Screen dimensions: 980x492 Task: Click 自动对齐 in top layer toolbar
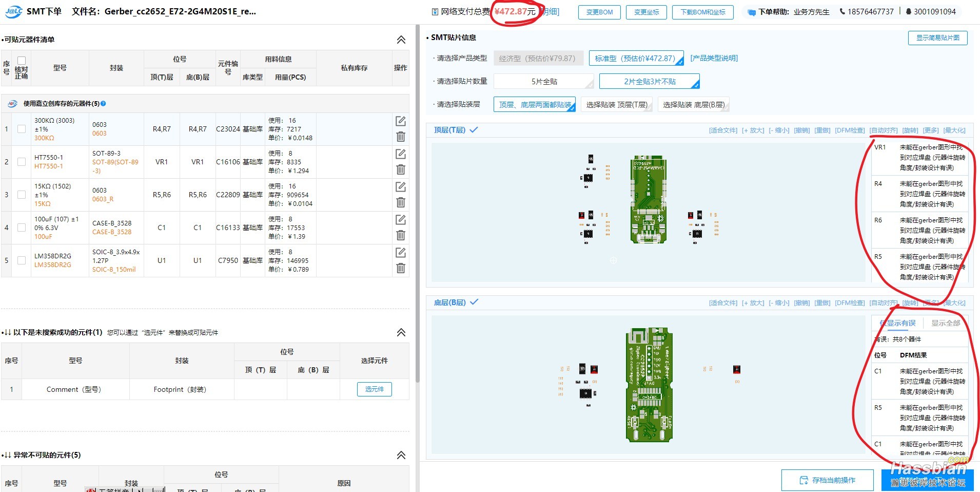[884, 130]
